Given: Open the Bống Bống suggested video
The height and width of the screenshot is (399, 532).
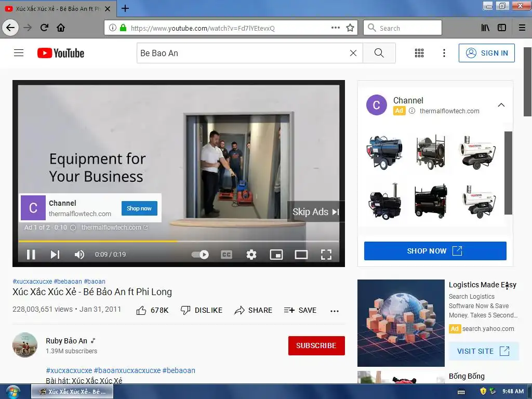Looking at the screenshot, I should click(x=467, y=376).
